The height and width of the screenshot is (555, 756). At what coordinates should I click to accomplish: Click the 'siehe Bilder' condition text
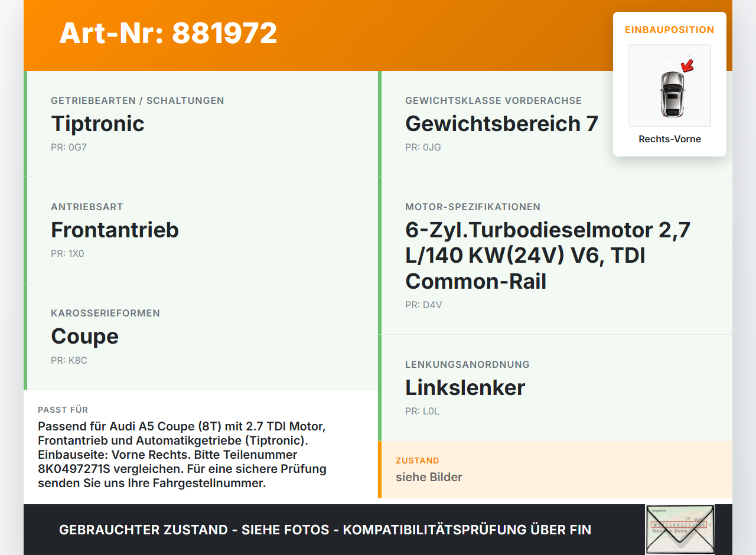(x=429, y=477)
